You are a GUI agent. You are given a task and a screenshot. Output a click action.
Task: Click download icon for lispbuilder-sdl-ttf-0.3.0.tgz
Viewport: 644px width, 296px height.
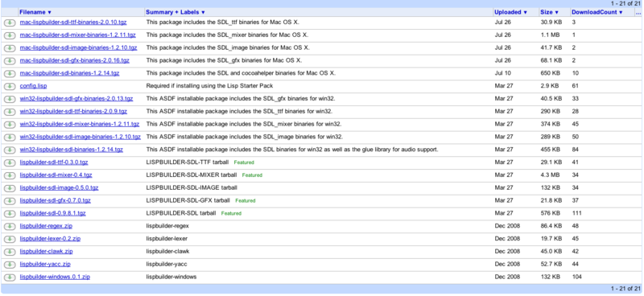(9, 162)
